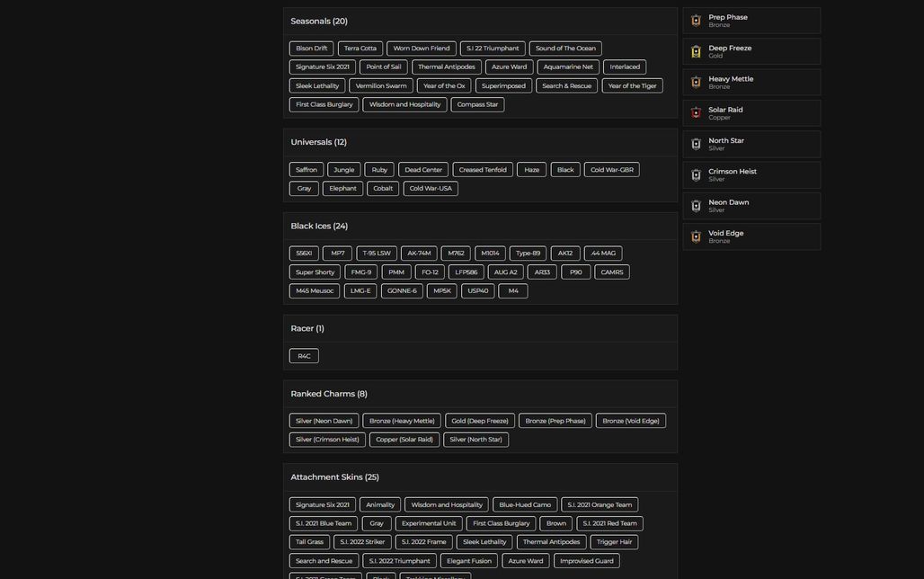
Task: Select the M45 Meusoc tag
Action: pyautogui.click(x=315, y=291)
